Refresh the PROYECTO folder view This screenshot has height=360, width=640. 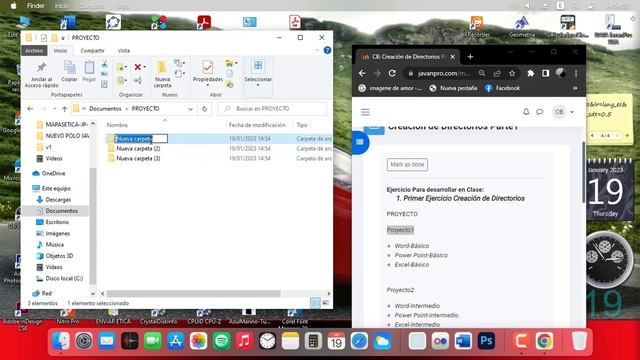click(204, 109)
